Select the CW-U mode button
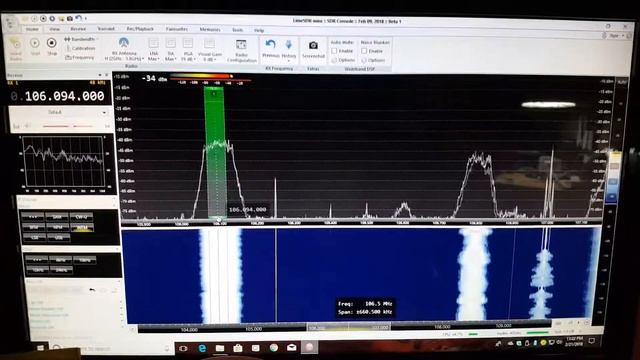 81,217
